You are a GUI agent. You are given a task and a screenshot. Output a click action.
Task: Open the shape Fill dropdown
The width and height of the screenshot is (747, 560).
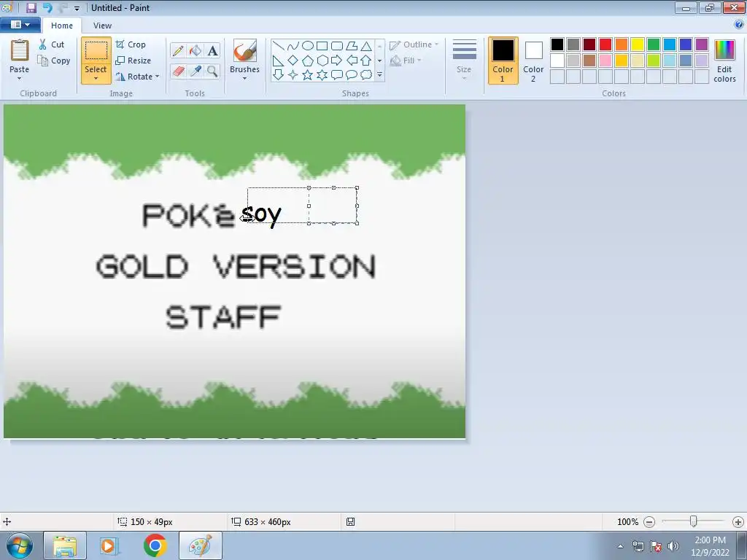[x=406, y=61]
